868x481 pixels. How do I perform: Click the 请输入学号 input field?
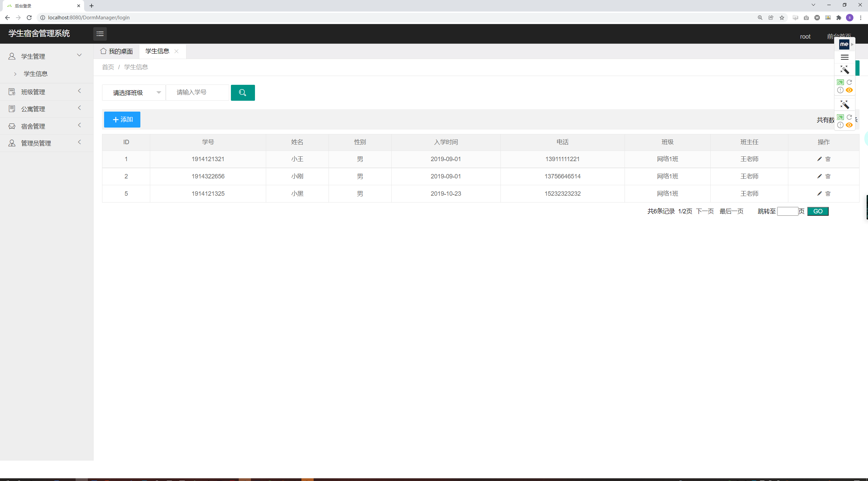tap(197, 93)
